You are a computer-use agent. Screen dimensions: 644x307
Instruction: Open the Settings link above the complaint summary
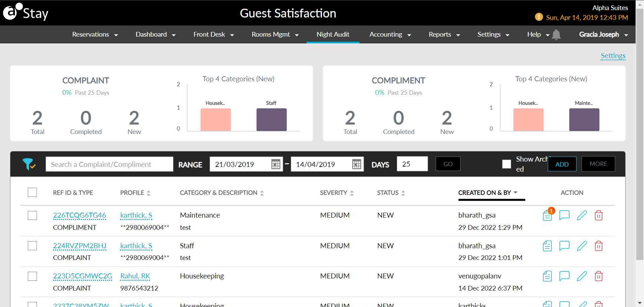(613, 56)
